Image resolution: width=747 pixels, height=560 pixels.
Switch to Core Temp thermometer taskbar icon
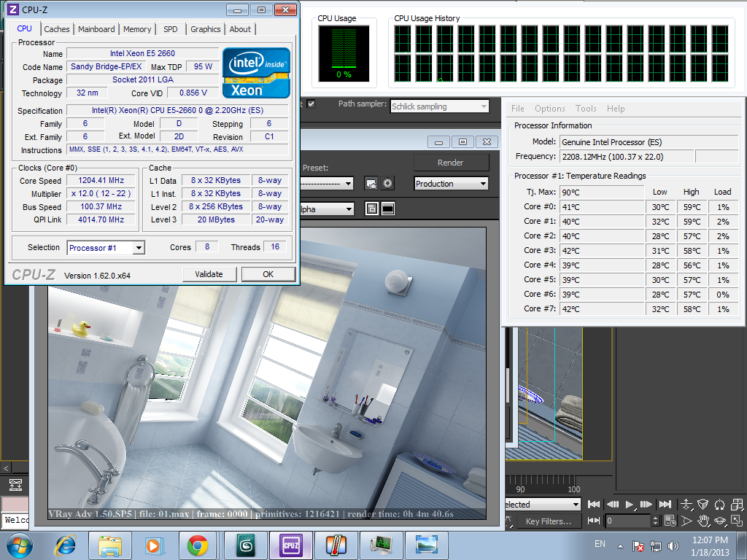336,545
